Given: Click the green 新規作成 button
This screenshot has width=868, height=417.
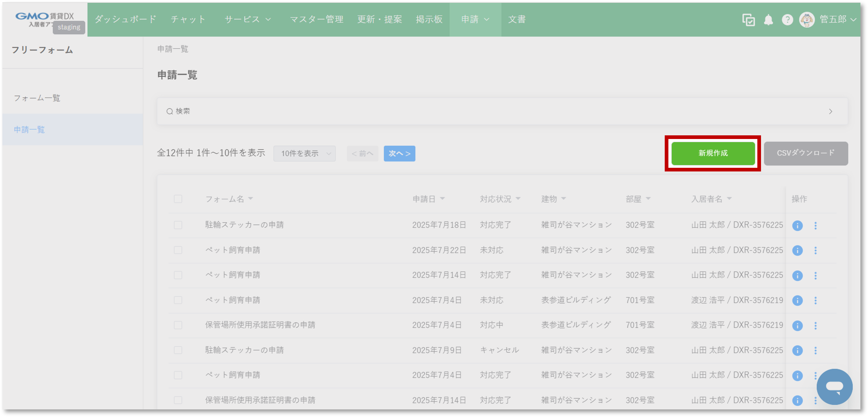Looking at the screenshot, I should pyautogui.click(x=713, y=153).
